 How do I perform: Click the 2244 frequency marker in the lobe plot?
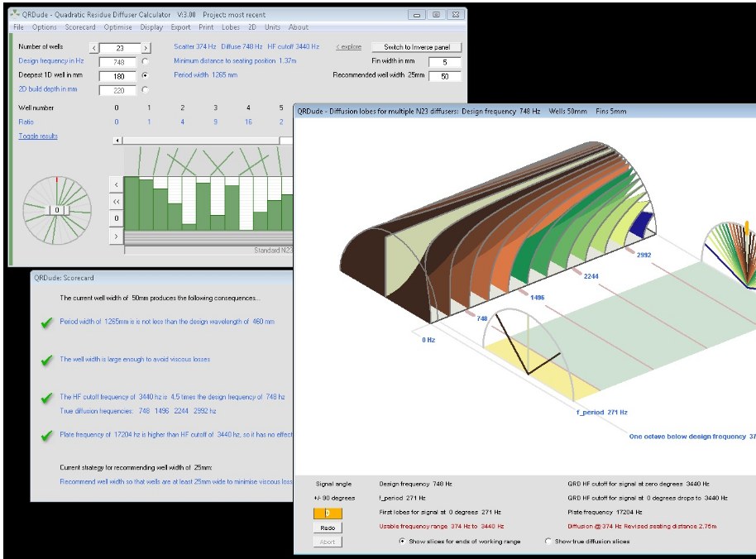coord(591,276)
